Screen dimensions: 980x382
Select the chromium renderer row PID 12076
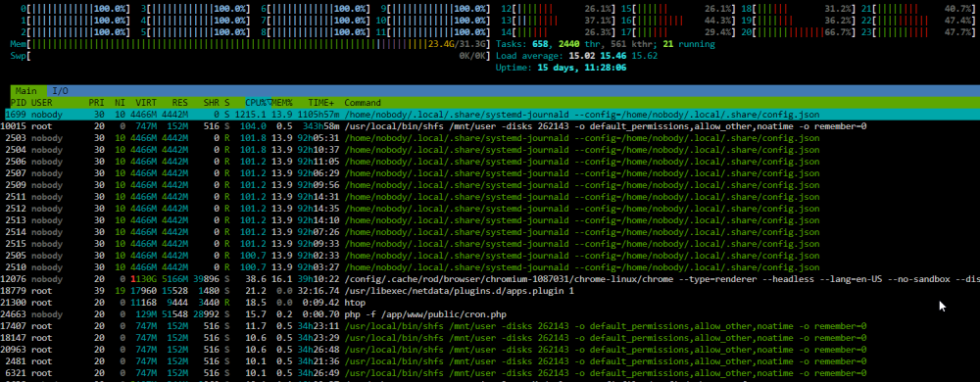pos(490,278)
